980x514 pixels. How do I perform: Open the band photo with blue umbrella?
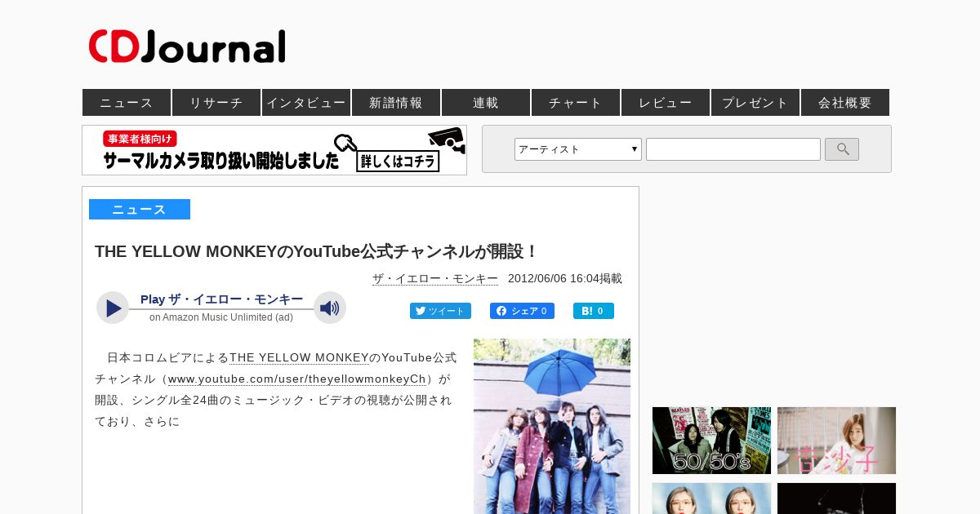coord(552,426)
